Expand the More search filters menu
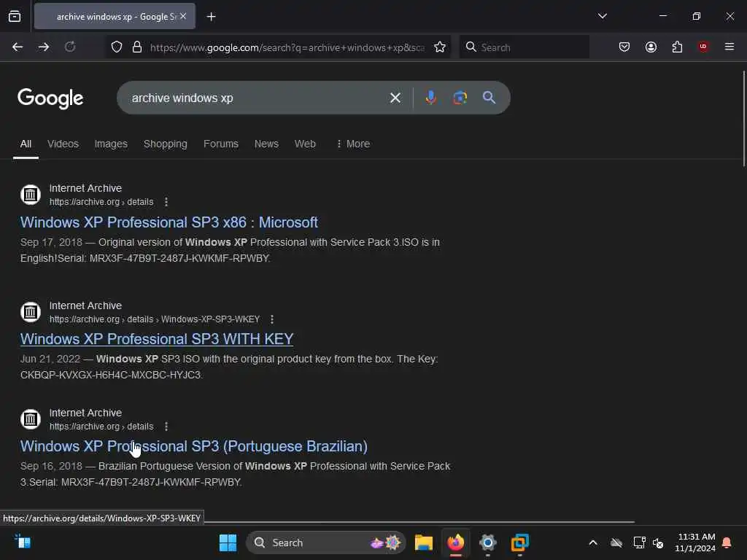Image resolution: width=747 pixels, height=560 pixels. pyautogui.click(x=353, y=144)
